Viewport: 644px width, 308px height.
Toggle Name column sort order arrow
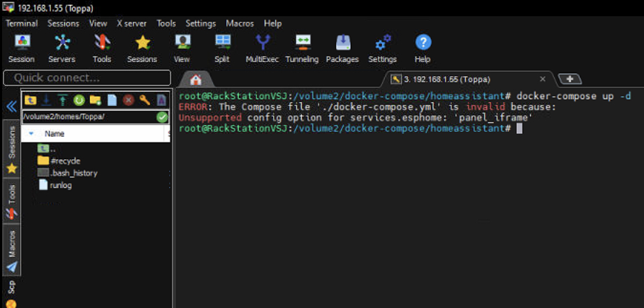[x=31, y=133]
